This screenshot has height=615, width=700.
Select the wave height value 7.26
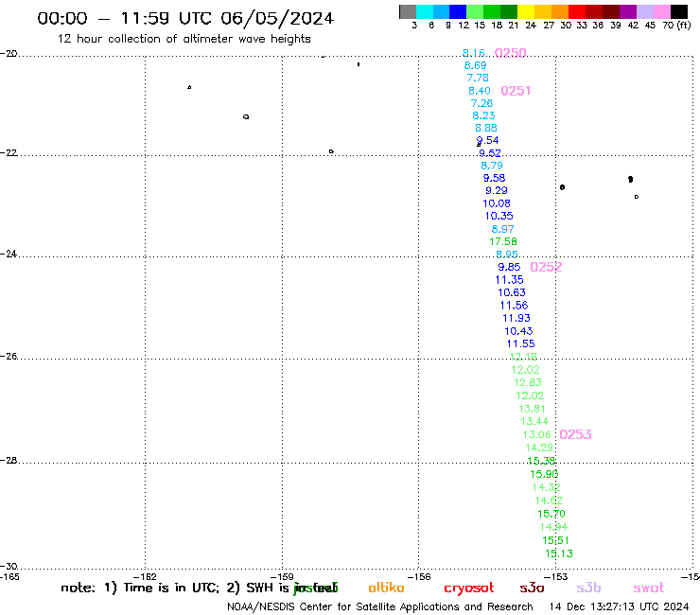click(481, 103)
